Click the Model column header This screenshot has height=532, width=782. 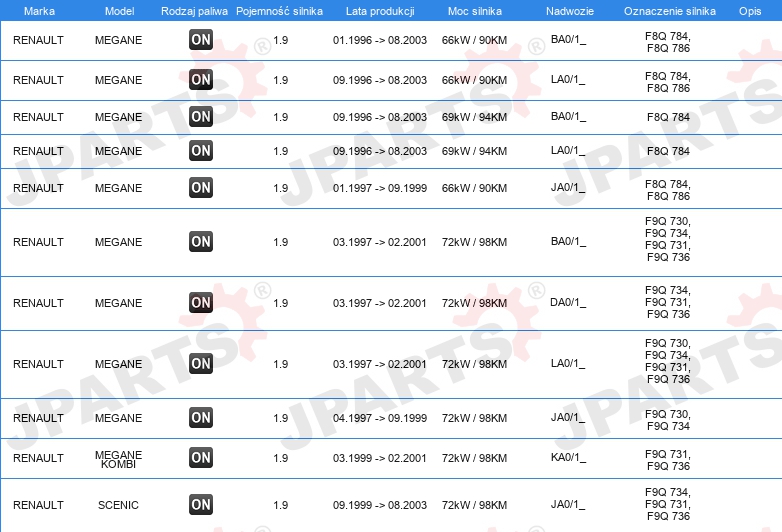tap(119, 11)
